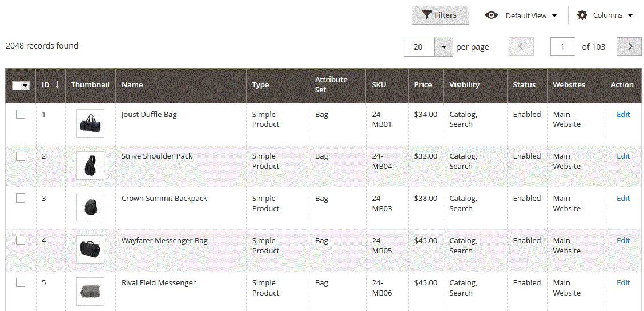Image resolution: width=644 pixels, height=311 pixels.
Task: Click the previous page left arrow
Action: [x=521, y=47]
